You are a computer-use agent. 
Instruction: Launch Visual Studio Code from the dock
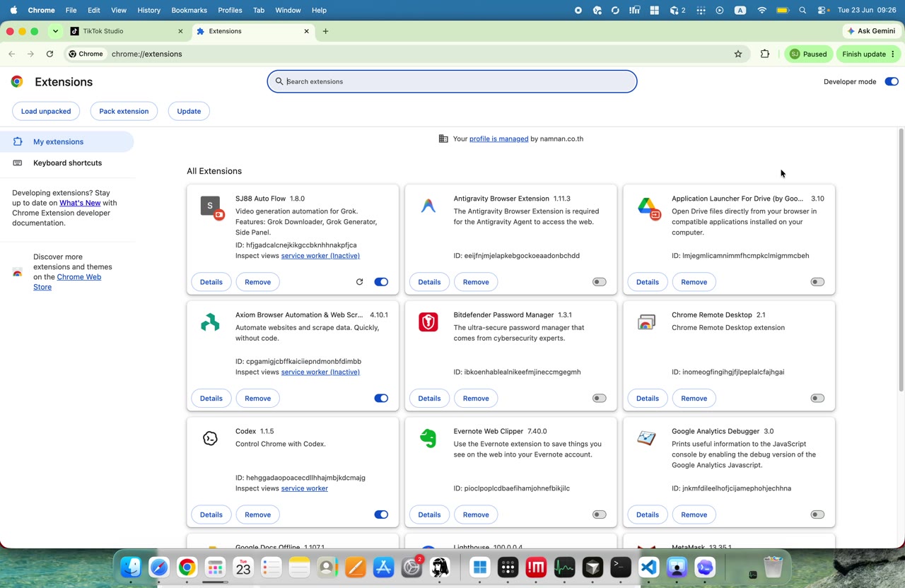pos(649,567)
